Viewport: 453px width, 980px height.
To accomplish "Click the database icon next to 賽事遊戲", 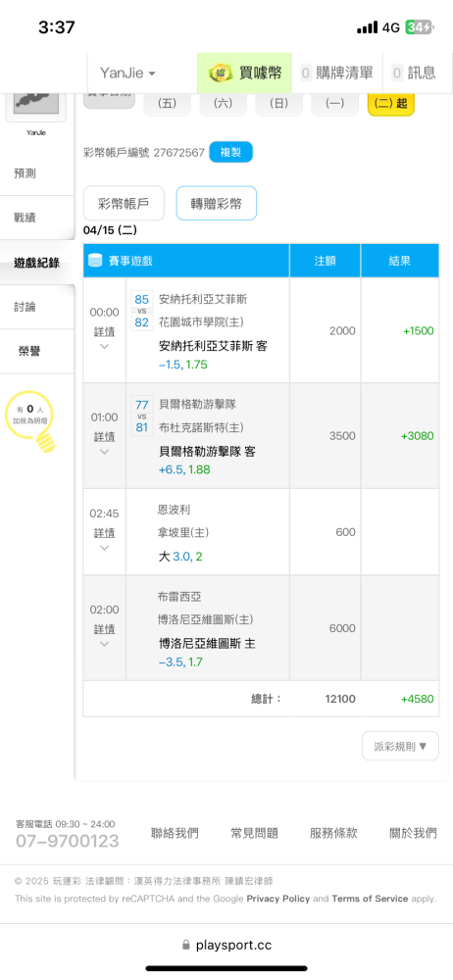I will (95, 262).
